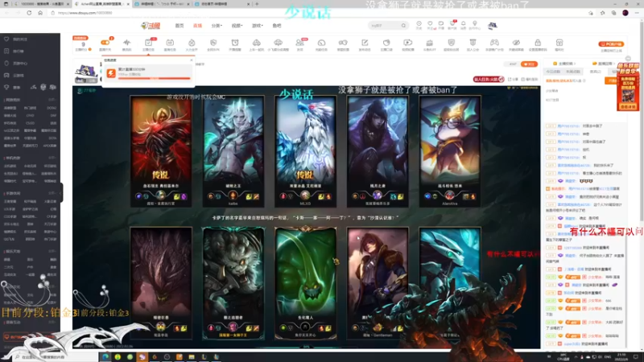Expand the 分类 dropdown in top navigation
The height and width of the screenshot is (362, 644).
(217, 26)
